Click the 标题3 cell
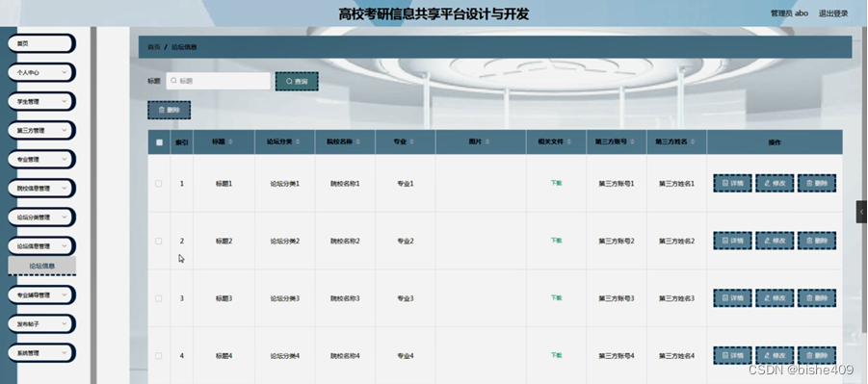Screen dimensions: 868x384 click(224, 298)
